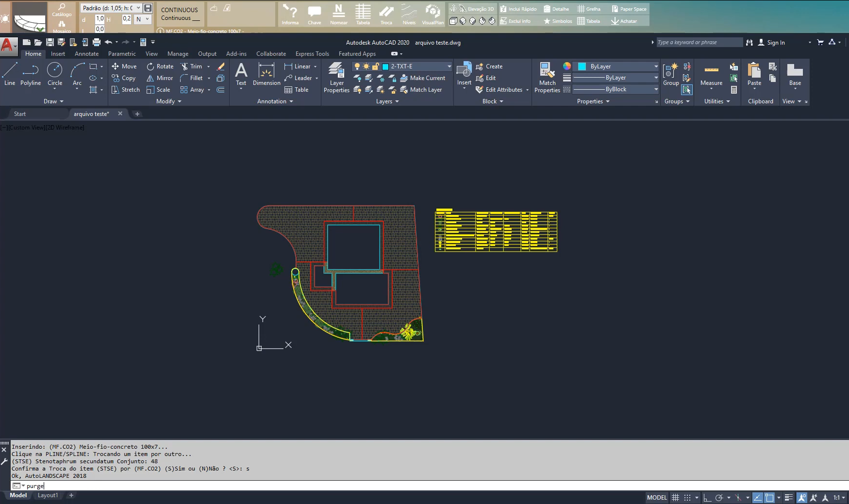Image resolution: width=849 pixels, height=504 pixels.
Task: Activate the Scale tool
Action: (159, 90)
